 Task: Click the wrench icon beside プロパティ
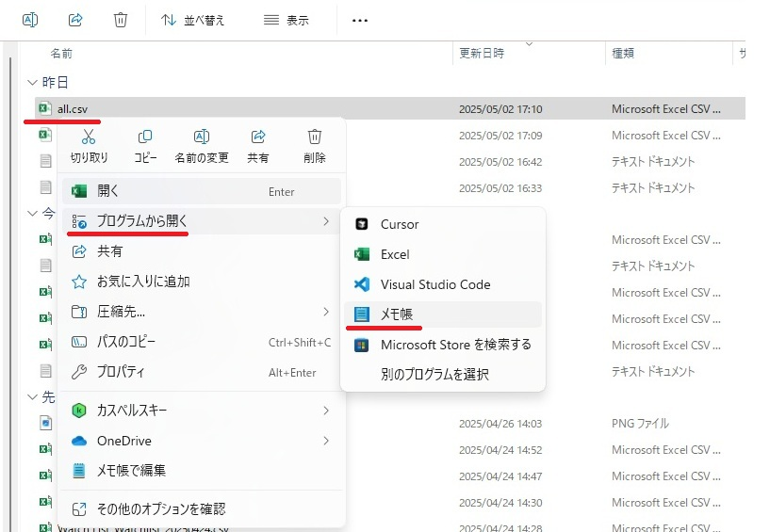tap(79, 372)
